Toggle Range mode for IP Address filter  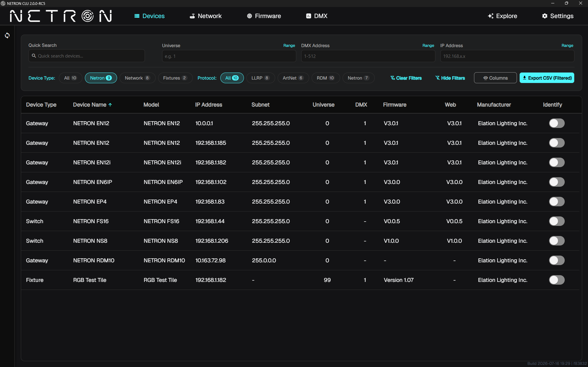click(567, 46)
